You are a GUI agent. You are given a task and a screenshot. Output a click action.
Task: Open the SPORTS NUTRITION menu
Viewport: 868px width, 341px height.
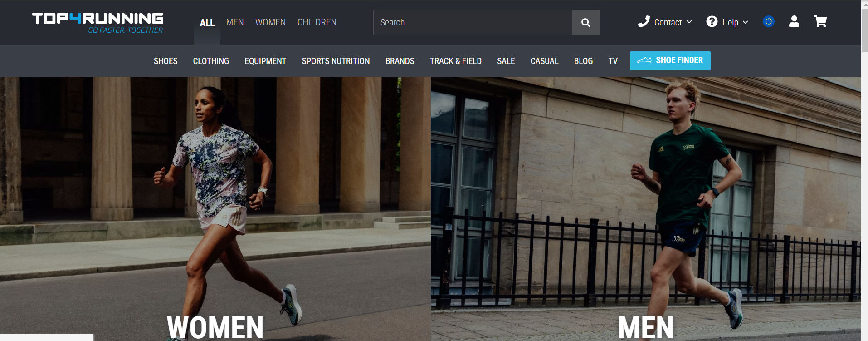336,61
